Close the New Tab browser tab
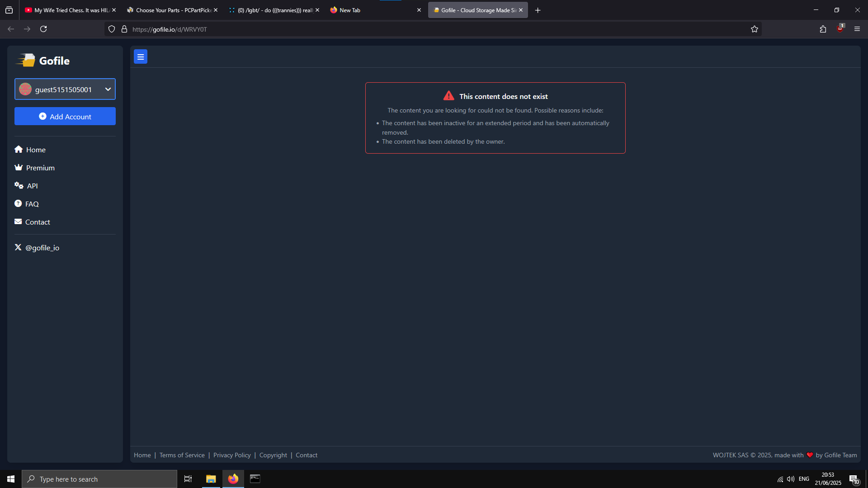The image size is (868, 488). (419, 10)
